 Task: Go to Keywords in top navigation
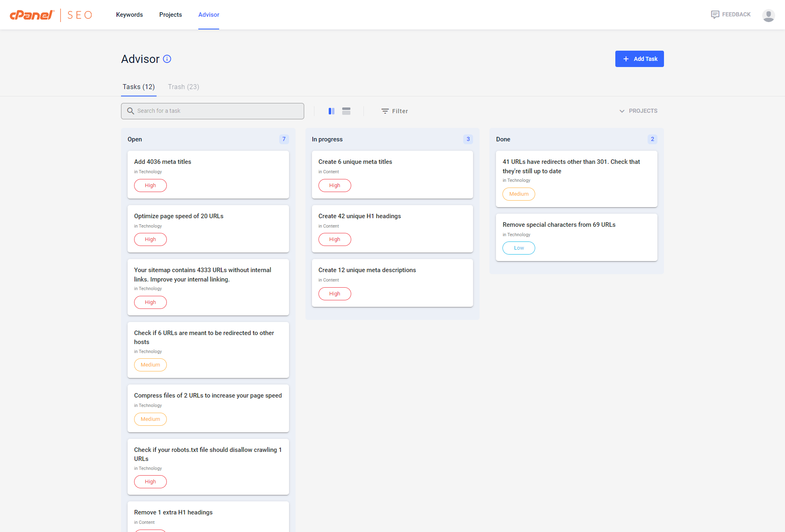click(129, 15)
